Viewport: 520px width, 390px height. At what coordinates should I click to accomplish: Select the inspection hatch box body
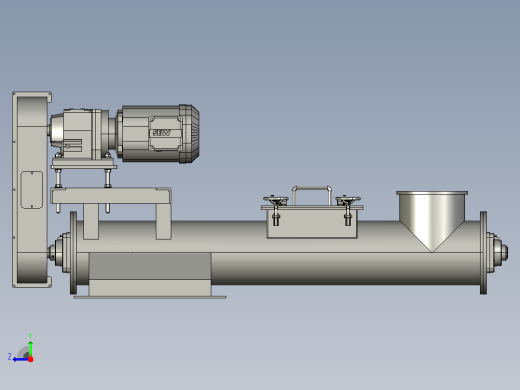click(x=312, y=224)
